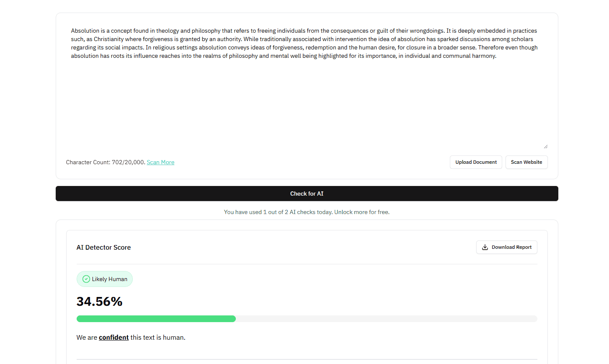
Task: Run the Check for AI scan
Action: point(307,194)
